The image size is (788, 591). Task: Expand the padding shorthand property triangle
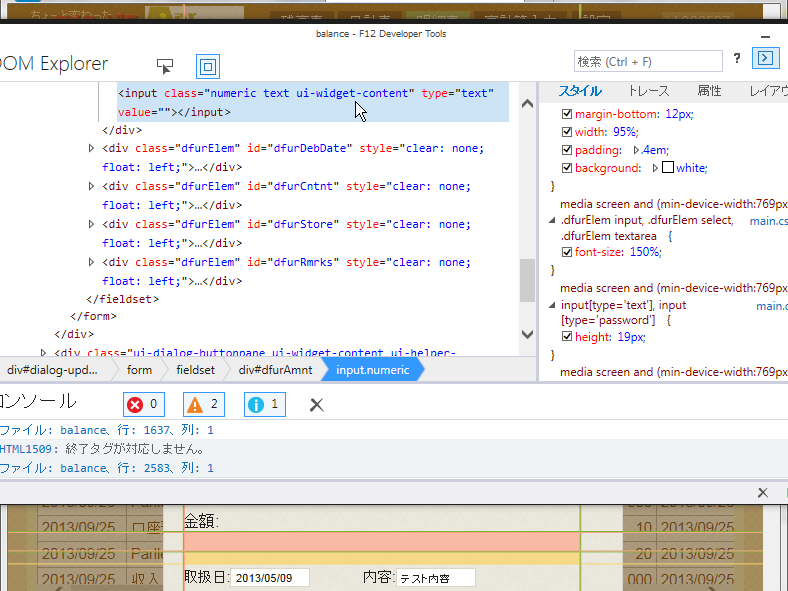click(635, 150)
